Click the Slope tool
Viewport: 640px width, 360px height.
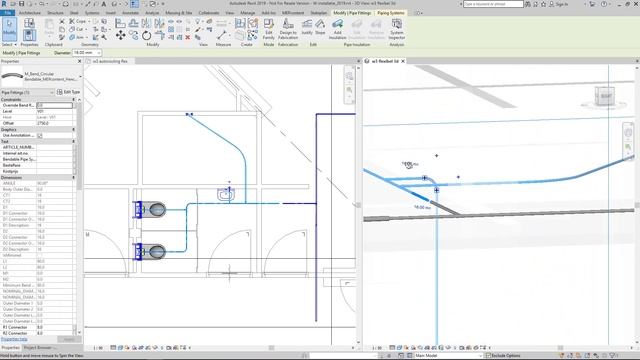[320, 27]
